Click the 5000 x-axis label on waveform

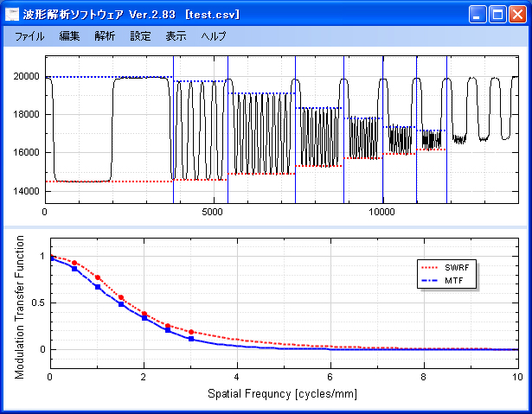coord(212,213)
